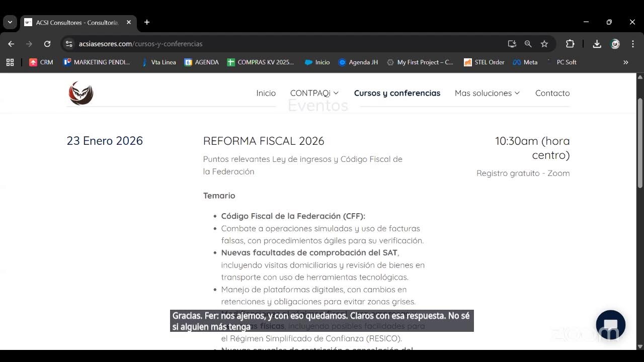
Task: Open the Meta bookmark
Action: pyautogui.click(x=525, y=62)
